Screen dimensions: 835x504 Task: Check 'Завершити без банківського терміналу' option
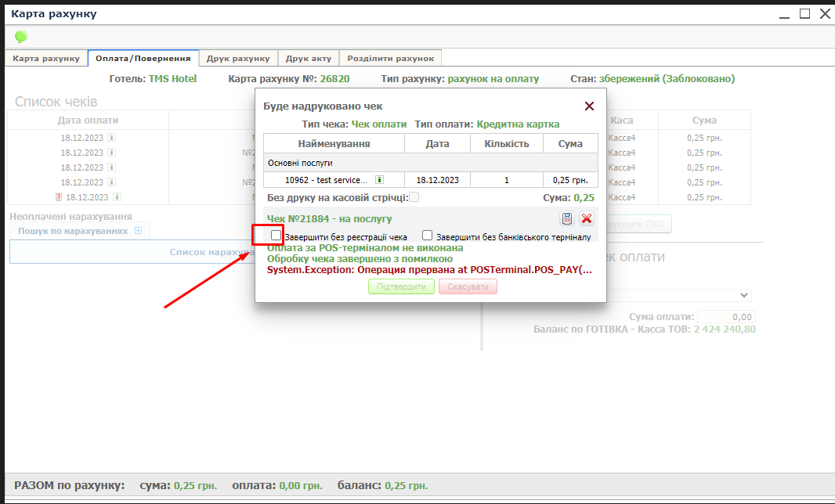(x=428, y=236)
